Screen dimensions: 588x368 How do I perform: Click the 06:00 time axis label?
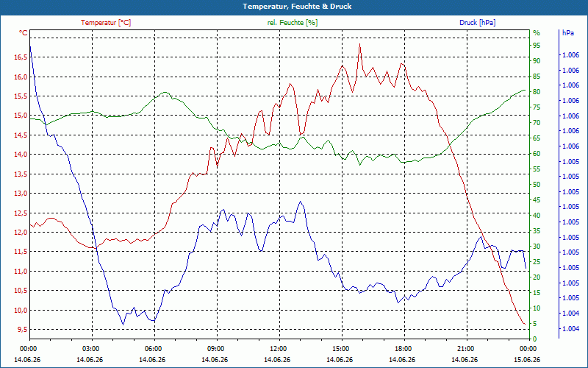coord(152,349)
